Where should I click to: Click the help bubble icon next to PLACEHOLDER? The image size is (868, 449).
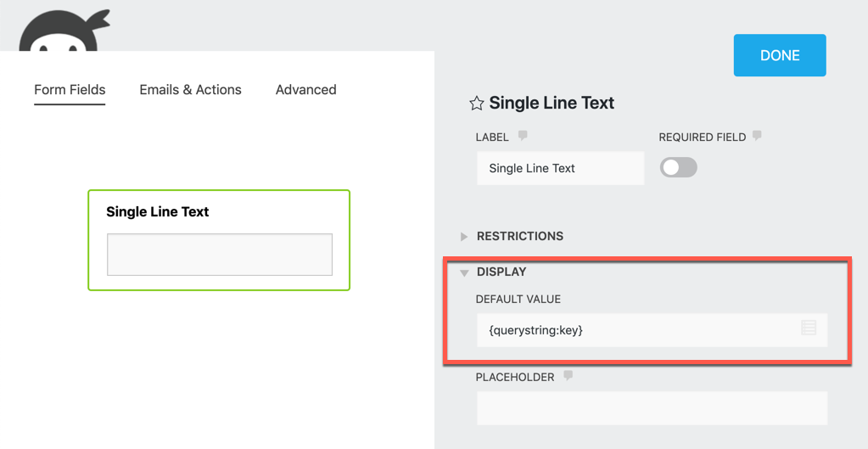pyautogui.click(x=568, y=376)
